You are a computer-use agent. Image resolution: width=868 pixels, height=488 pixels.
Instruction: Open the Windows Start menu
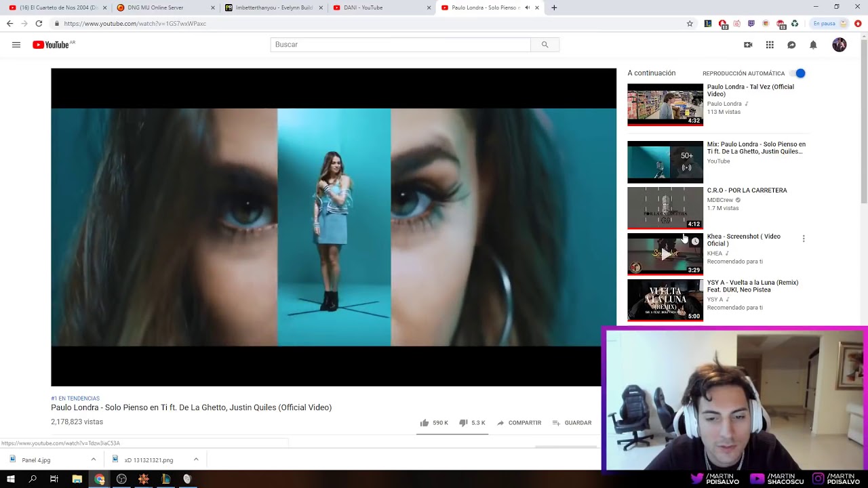tap(11, 479)
